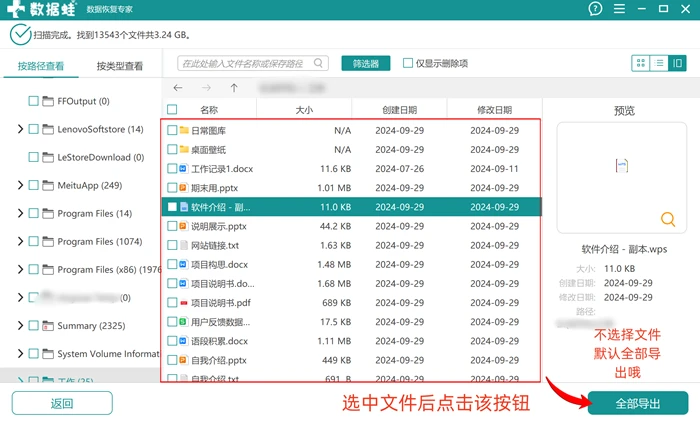700x424 pixels.
Task: Switch to list view mode
Action: click(659, 63)
